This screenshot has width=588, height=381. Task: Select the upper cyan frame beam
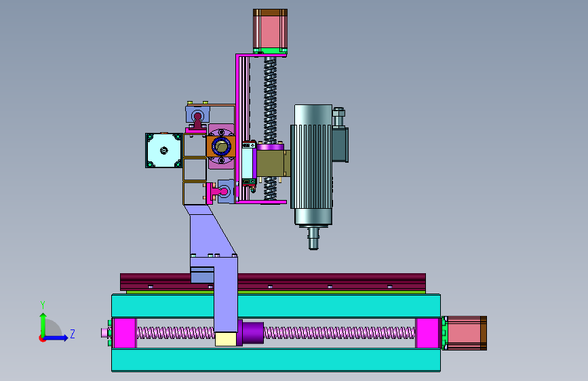tap(276, 306)
